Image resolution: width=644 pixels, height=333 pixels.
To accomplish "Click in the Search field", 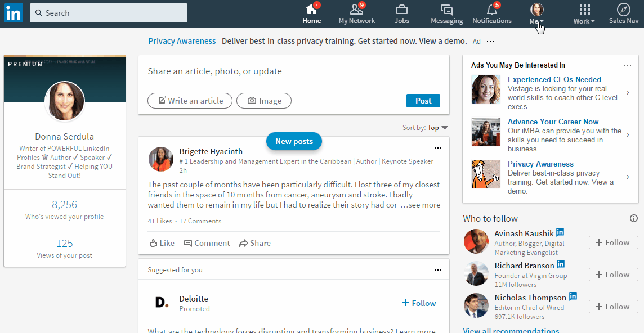I will 109,13.
